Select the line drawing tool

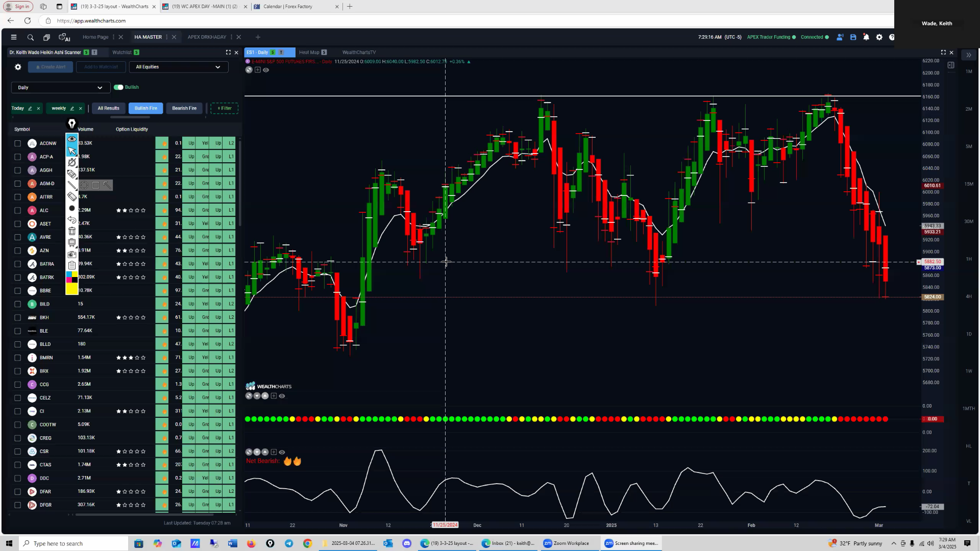click(x=72, y=185)
